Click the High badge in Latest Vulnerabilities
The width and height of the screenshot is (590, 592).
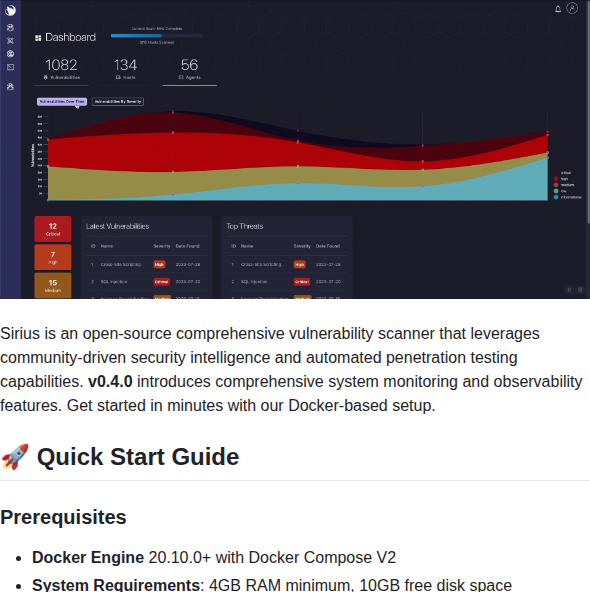click(x=159, y=264)
